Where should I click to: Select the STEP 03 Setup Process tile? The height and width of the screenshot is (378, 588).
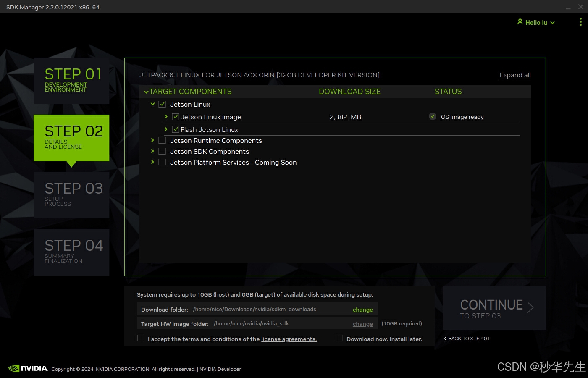coord(71,194)
